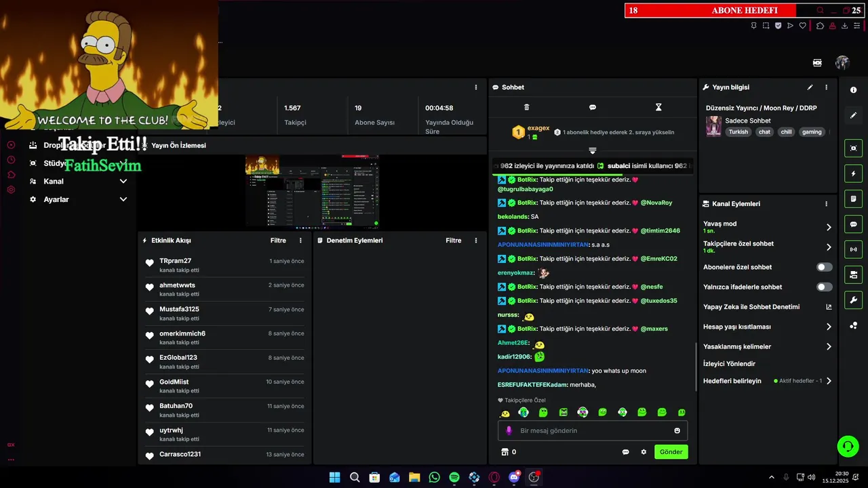Open the Yapay Zeka external link icon
Viewport: 868px width, 488px height.
pos(829,307)
